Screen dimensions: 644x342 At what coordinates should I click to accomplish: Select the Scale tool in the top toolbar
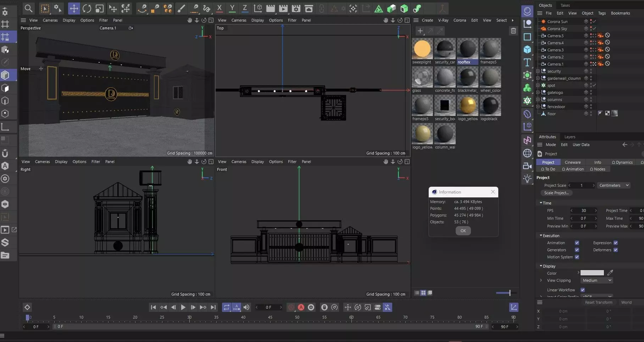pyautogui.click(x=100, y=8)
